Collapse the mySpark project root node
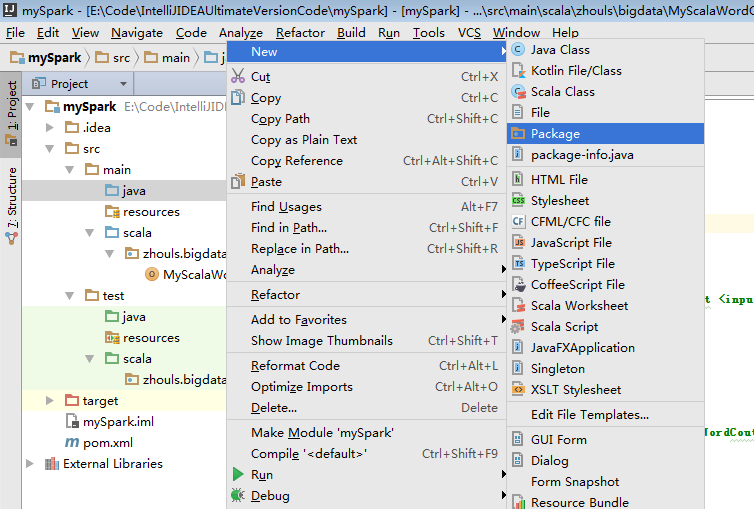 [30, 107]
